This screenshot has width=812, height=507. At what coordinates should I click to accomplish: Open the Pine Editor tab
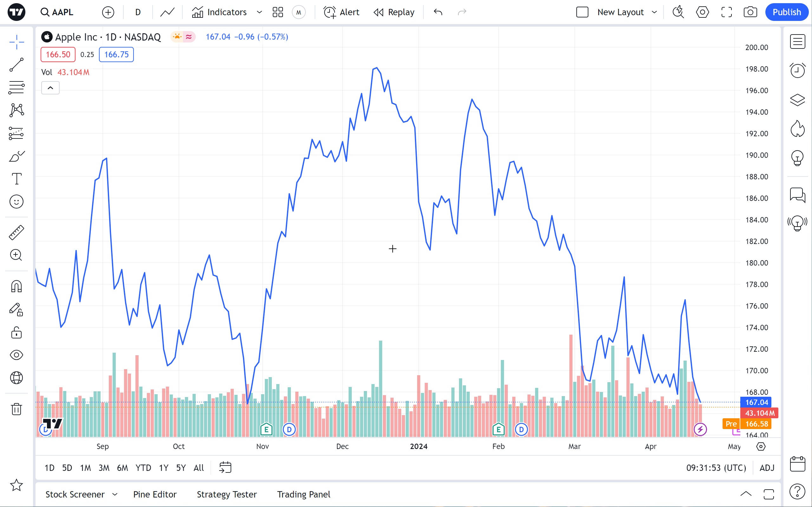(x=155, y=494)
